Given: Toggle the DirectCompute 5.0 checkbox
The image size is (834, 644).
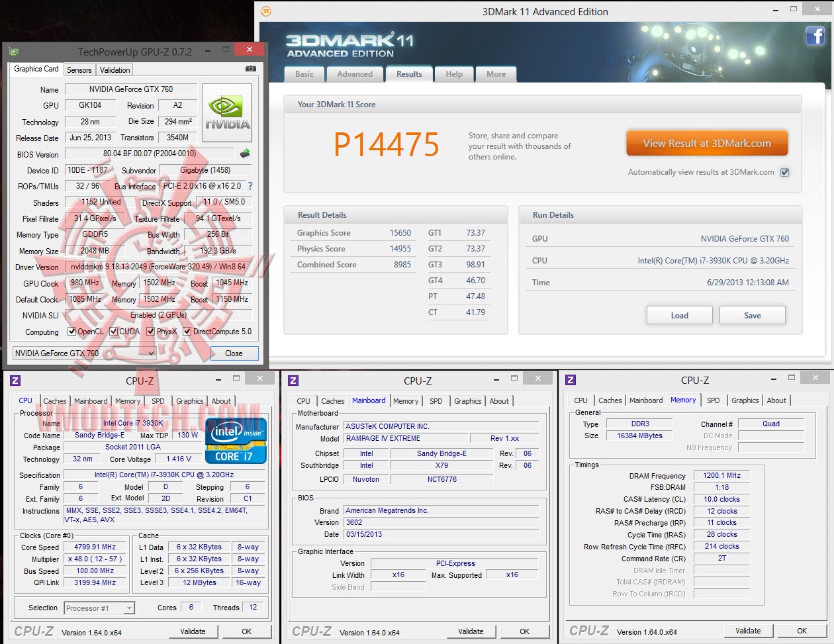Looking at the screenshot, I should pos(187,332).
